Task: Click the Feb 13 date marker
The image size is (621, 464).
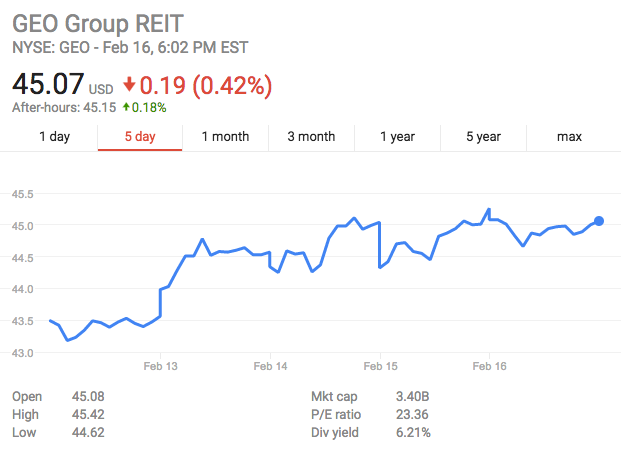Action: pos(160,366)
